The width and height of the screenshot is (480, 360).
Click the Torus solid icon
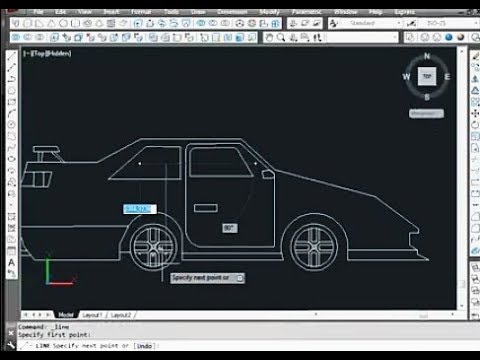tap(87, 24)
